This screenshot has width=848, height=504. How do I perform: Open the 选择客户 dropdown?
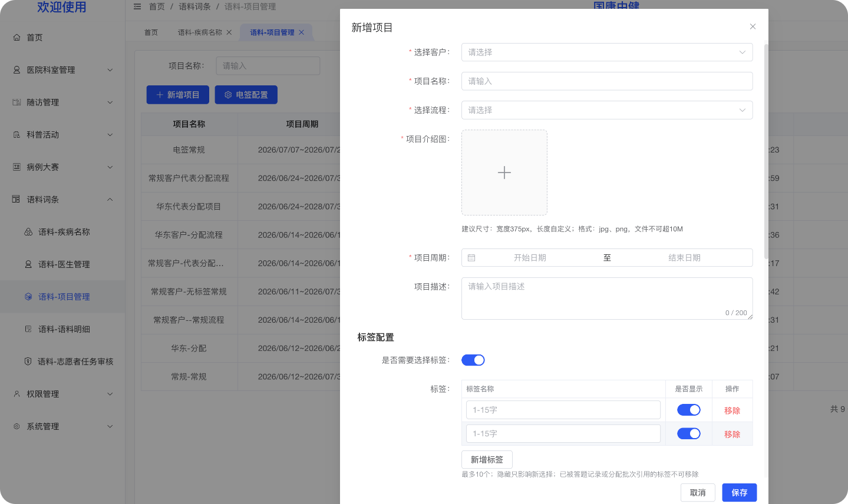pos(607,52)
